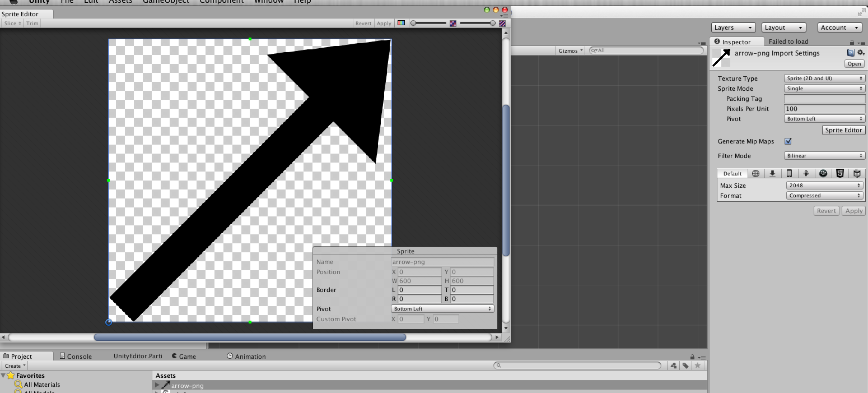Image resolution: width=868 pixels, height=393 pixels.
Task: Select the Android platform override tab
Action: [806, 173]
